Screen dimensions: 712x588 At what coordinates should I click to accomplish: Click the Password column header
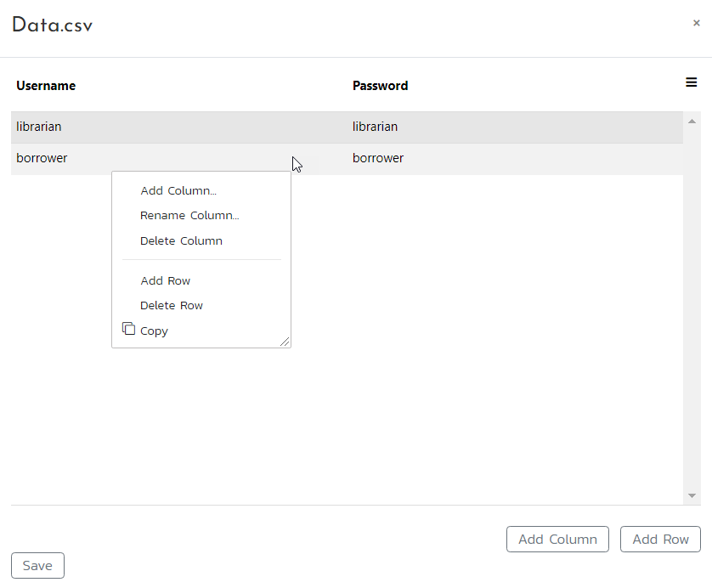point(380,86)
